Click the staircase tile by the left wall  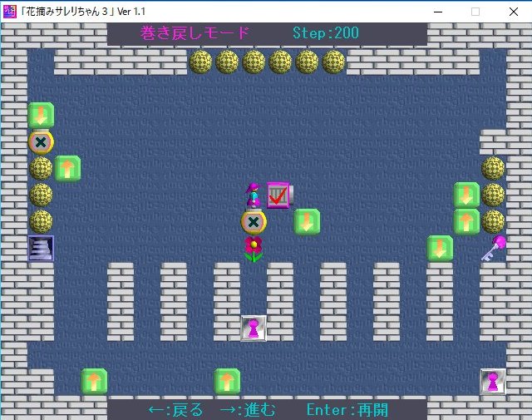click(41, 248)
